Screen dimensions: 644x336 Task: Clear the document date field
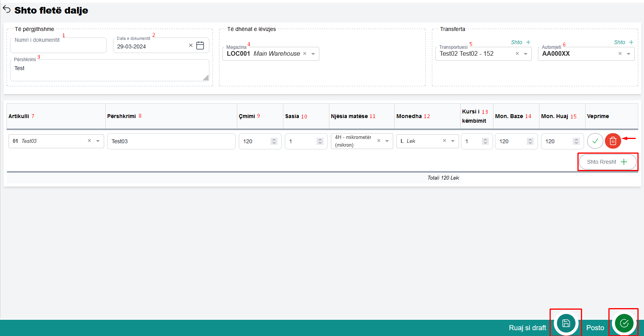click(x=190, y=46)
